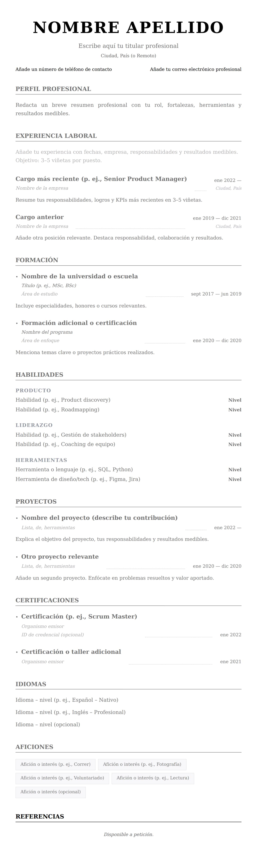Viewport: 257px width, 868px height.
Task: Select the phone number contact field
Action: 64,69
